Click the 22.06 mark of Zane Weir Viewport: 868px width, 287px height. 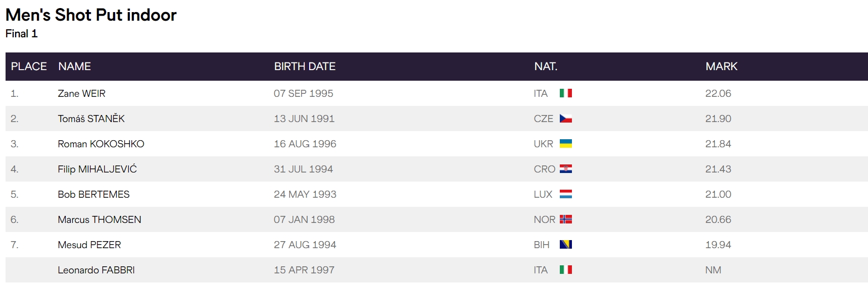point(718,93)
